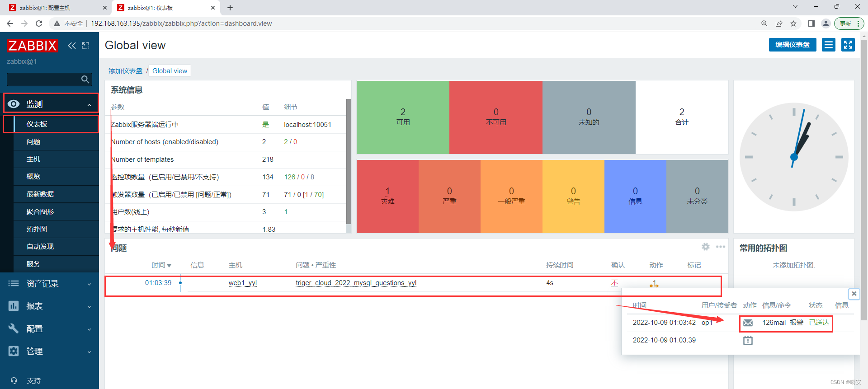The height and width of the screenshot is (389, 868).
Task: Click the yellow 警告 severity tile
Action: tap(573, 197)
